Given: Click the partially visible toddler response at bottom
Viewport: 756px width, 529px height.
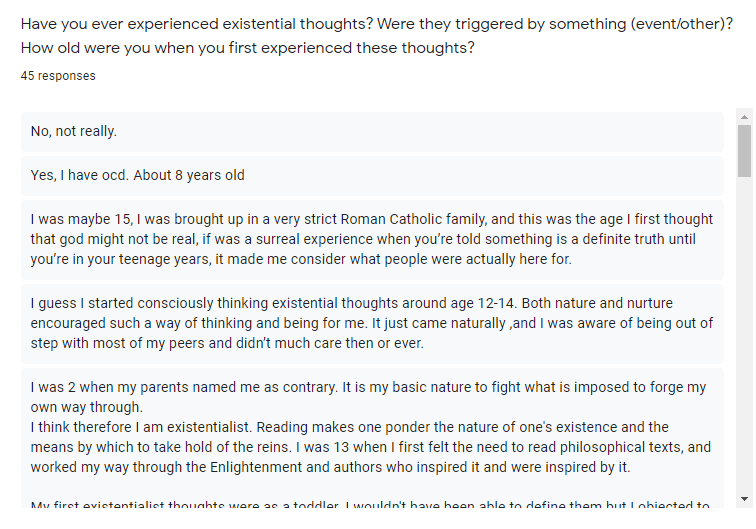Looking at the screenshot, I should [x=372, y=505].
